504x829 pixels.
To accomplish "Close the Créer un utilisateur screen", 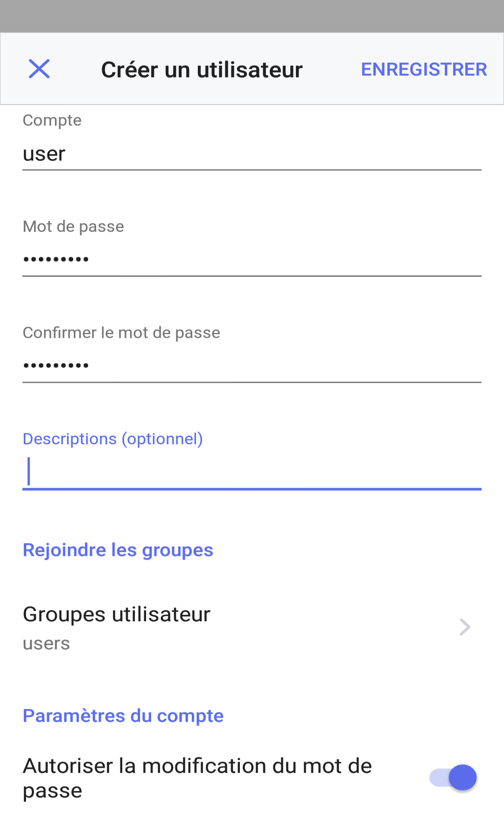I will click(x=39, y=69).
